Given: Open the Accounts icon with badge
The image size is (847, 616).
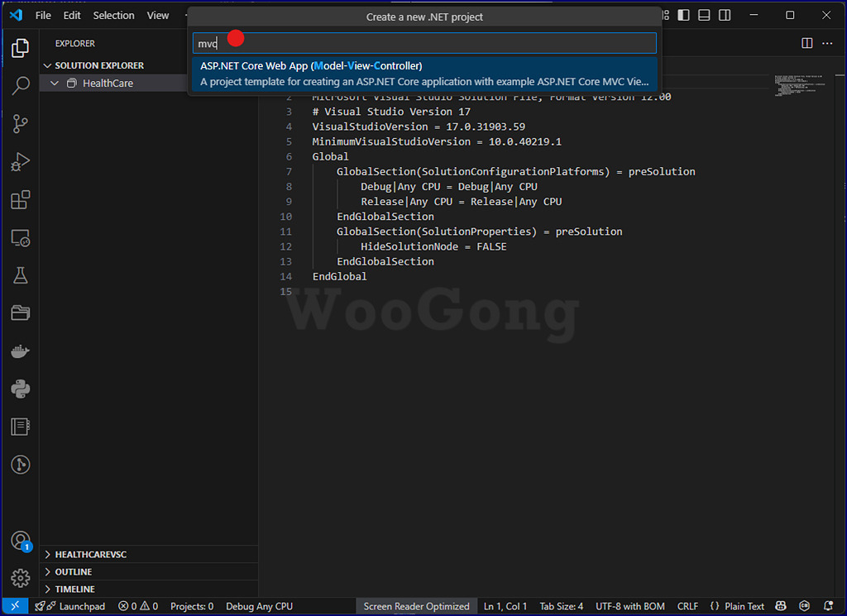Looking at the screenshot, I should (20, 541).
